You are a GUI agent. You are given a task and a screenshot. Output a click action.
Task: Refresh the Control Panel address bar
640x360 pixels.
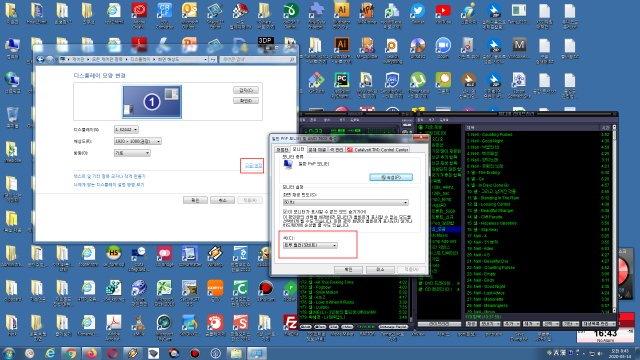coord(213,60)
